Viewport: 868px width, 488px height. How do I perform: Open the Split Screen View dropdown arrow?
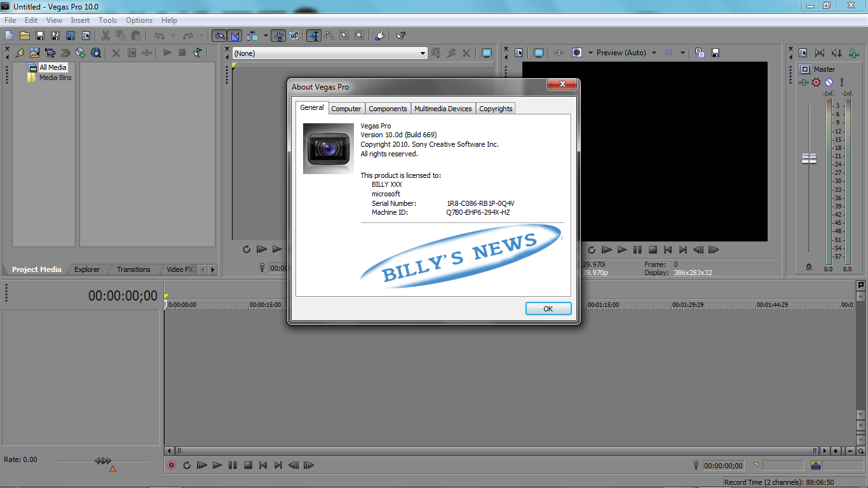[x=590, y=53]
